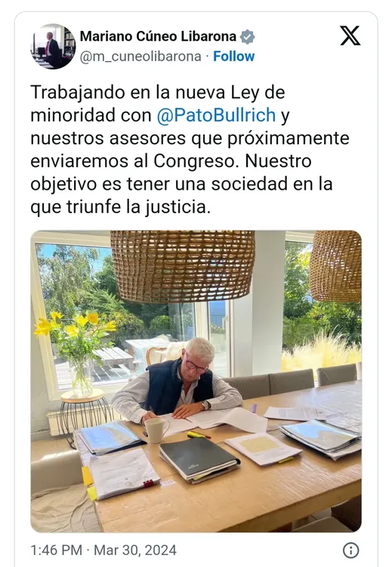The width and height of the screenshot is (392, 567).
Task: Open Mariano Cúneo Libarona's profile avatar
Action: coord(53,46)
